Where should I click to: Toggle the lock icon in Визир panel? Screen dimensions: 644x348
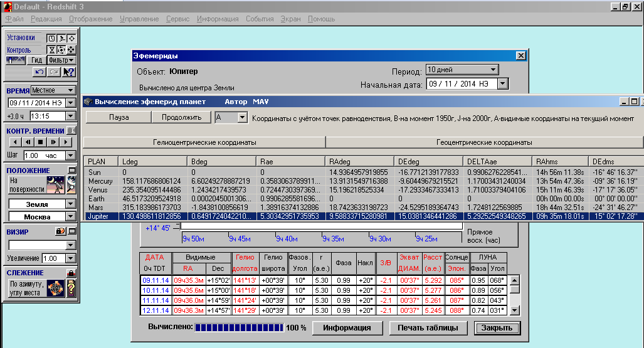tap(61, 231)
